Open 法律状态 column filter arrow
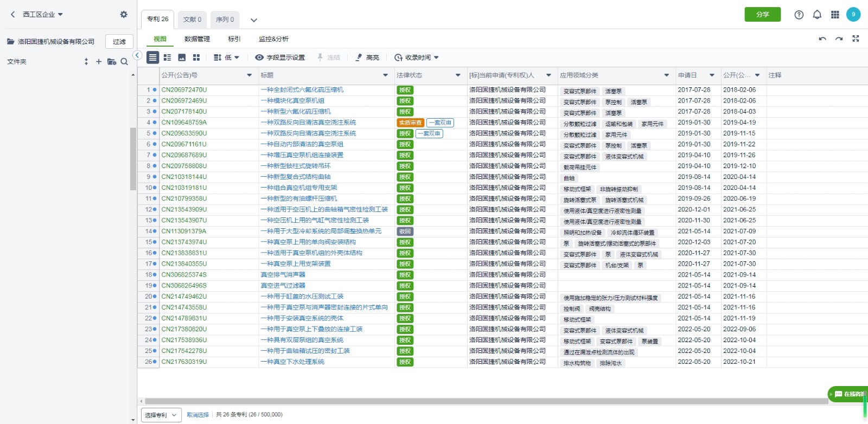Viewport: 868px width, 424px height. tap(458, 75)
